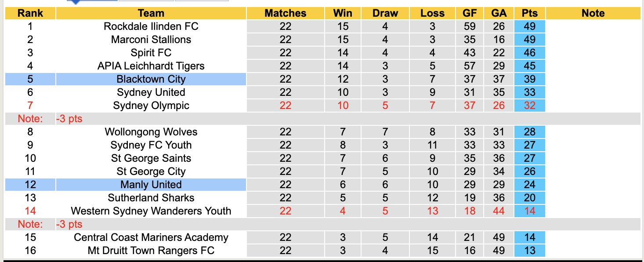Select the APIA Leichhardt Tigers team name

point(151,66)
